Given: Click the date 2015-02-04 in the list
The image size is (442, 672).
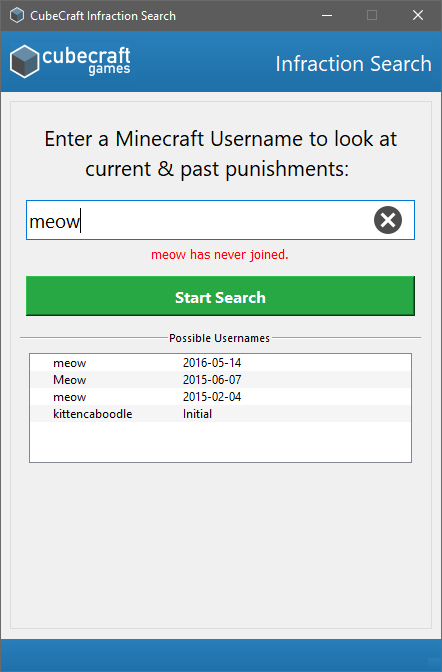Looking at the screenshot, I should (212, 397).
